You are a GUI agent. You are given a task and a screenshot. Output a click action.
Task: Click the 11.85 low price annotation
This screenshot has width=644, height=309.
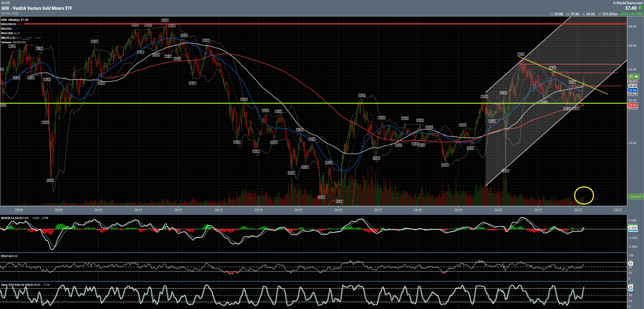[x=339, y=201]
